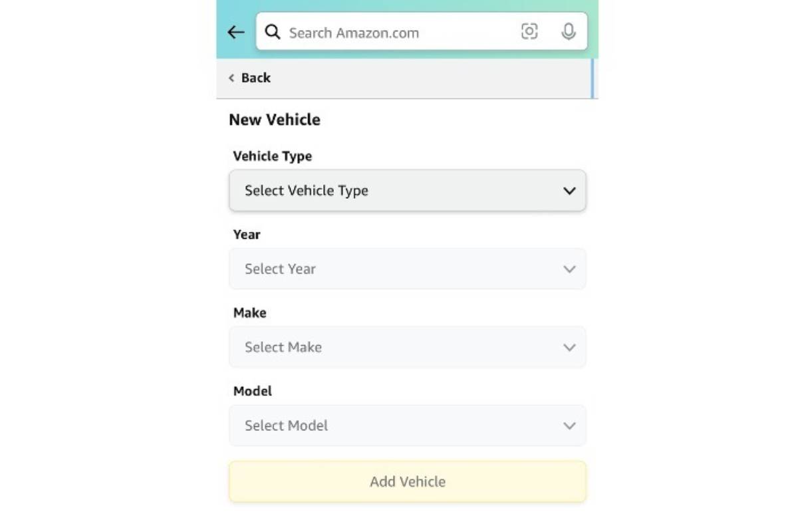Click the New Vehicle heading
Image resolution: width=798 pixels, height=532 pixels.
tap(275, 120)
